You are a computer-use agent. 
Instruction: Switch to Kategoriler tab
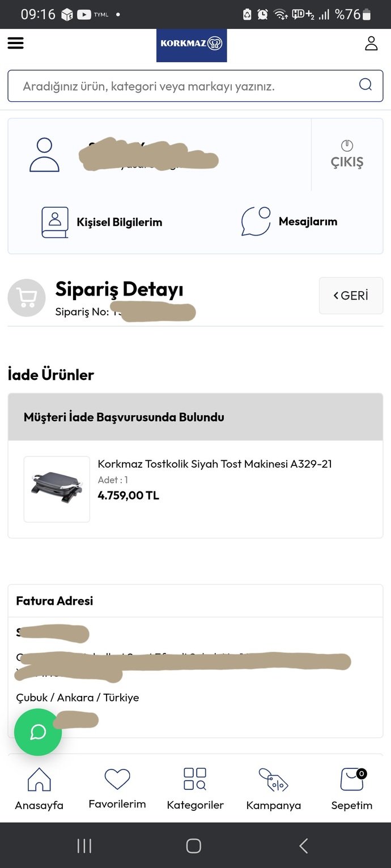point(195,789)
